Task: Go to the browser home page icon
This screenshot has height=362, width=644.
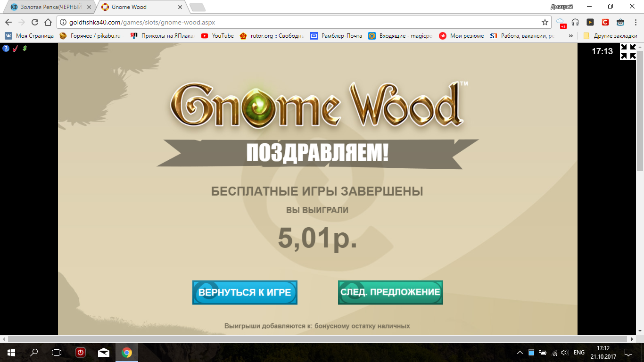Action: point(48,22)
